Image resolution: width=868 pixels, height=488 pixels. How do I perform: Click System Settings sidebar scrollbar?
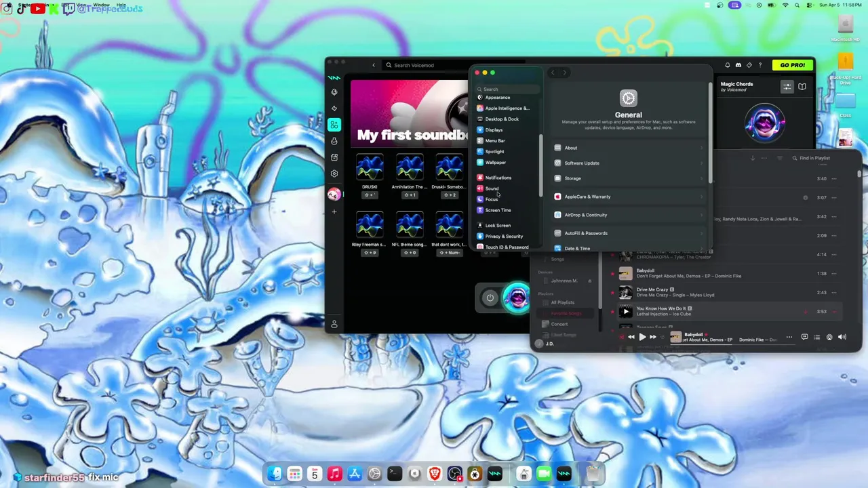pyautogui.click(x=540, y=166)
